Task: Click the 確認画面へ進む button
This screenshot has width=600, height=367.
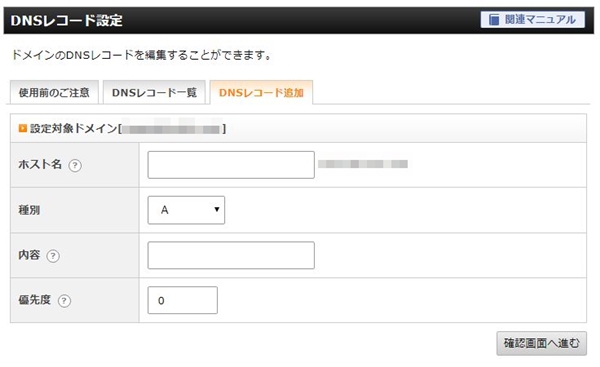Action: click(541, 343)
